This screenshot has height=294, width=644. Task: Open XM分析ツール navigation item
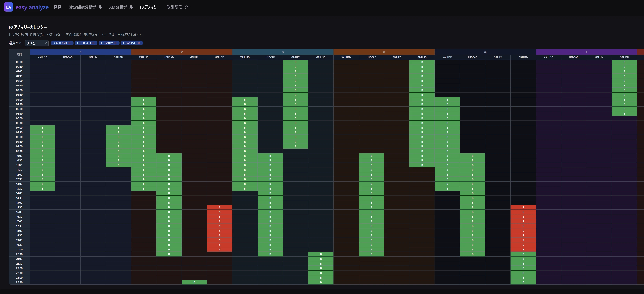point(121,7)
